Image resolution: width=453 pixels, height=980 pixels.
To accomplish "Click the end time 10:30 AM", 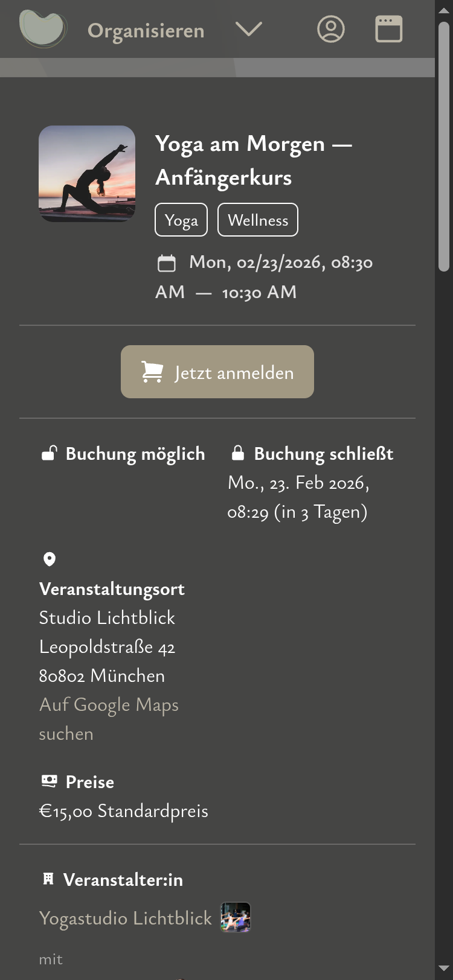I will pos(259,292).
